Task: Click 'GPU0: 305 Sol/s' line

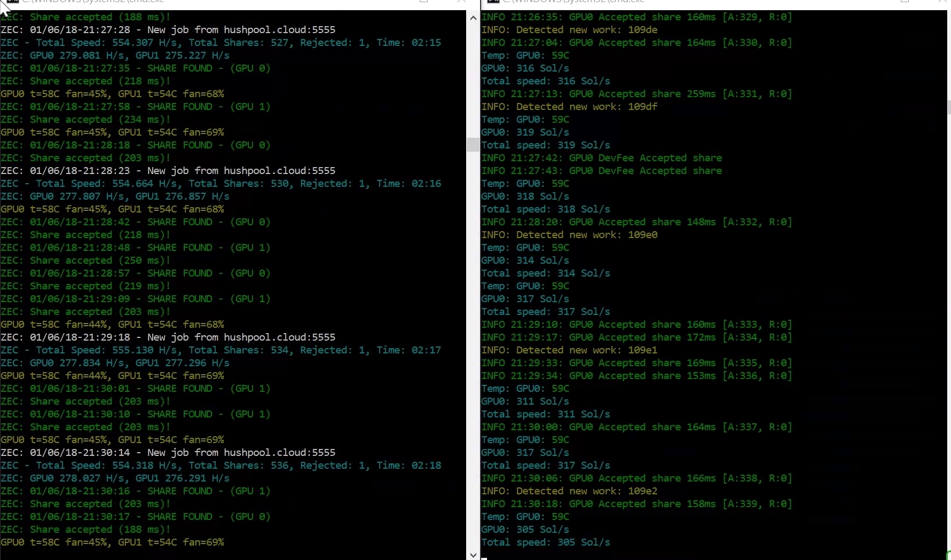Action: [525, 530]
